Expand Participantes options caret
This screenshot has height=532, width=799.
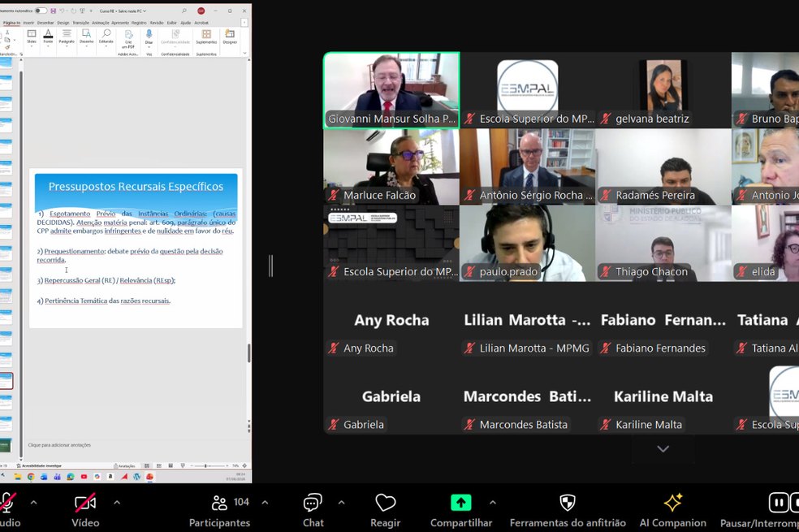click(x=265, y=503)
